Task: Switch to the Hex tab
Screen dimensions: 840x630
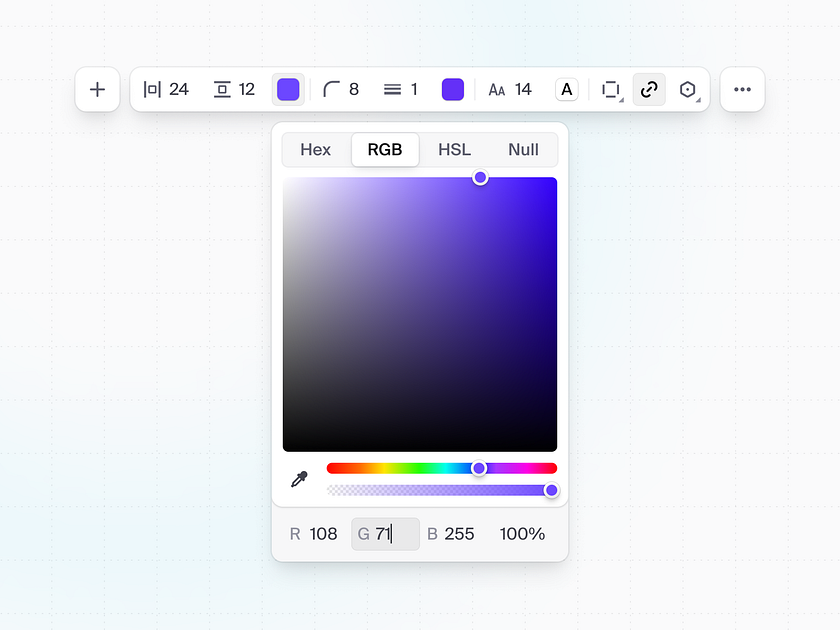Action: [315, 149]
